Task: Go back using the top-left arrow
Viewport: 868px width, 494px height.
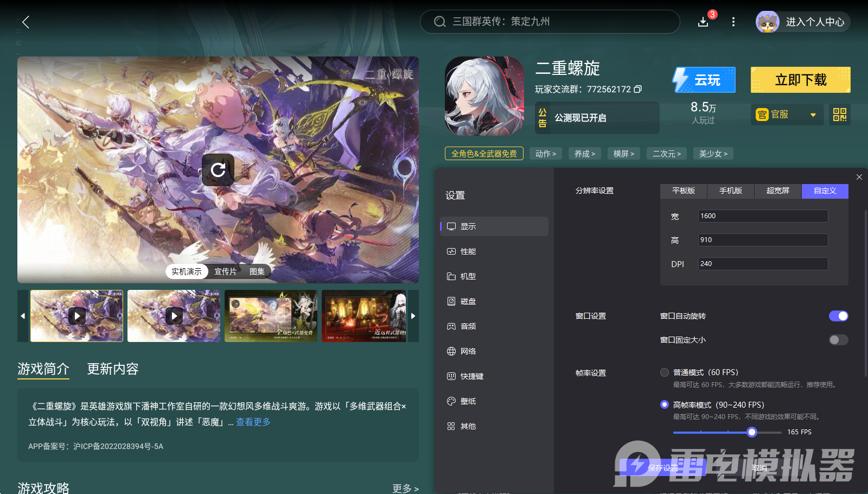Action: coord(25,22)
